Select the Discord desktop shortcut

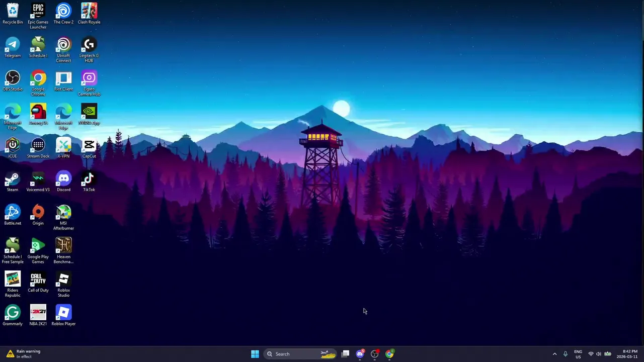63,182
